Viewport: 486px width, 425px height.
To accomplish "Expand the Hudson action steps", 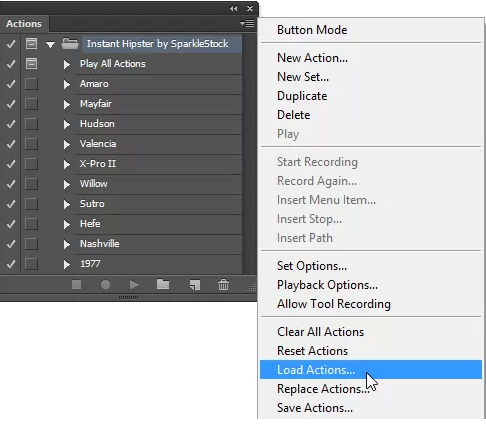I will point(67,124).
